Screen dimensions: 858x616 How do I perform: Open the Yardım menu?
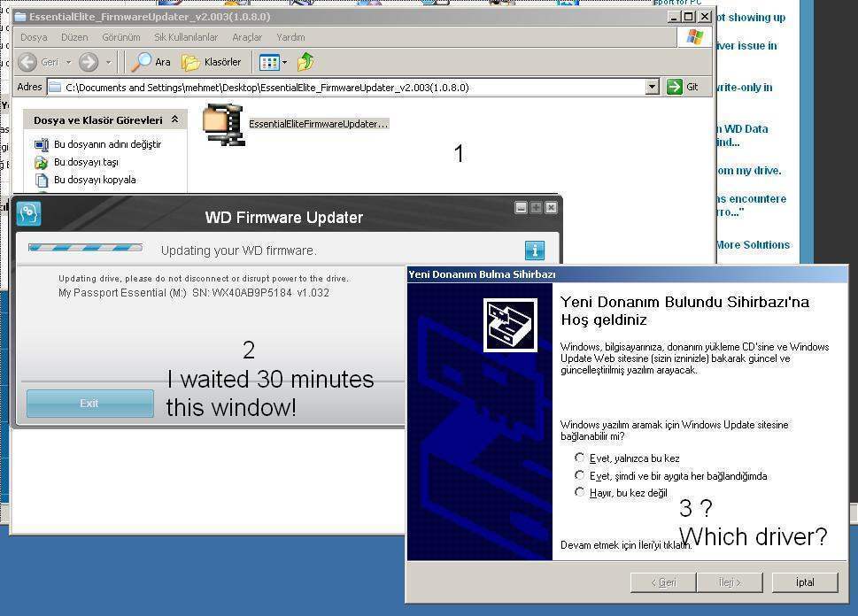coord(290,37)
